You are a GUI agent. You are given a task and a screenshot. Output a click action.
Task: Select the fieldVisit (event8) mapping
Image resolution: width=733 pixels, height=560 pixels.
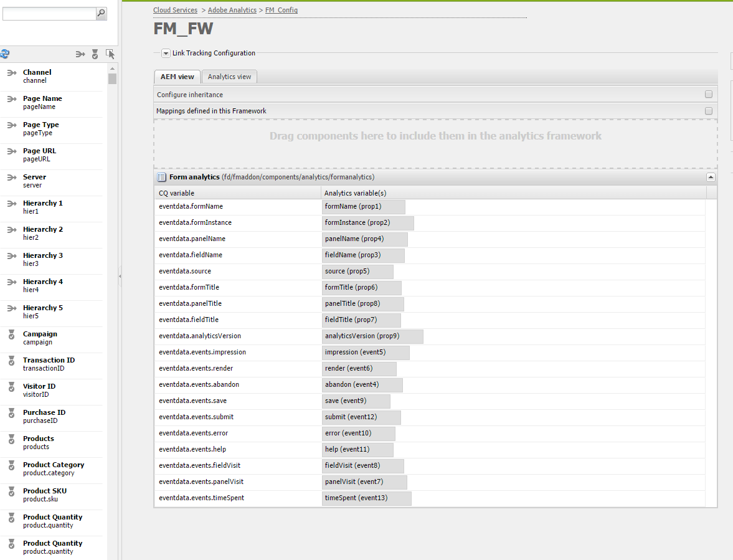point(362,466)
